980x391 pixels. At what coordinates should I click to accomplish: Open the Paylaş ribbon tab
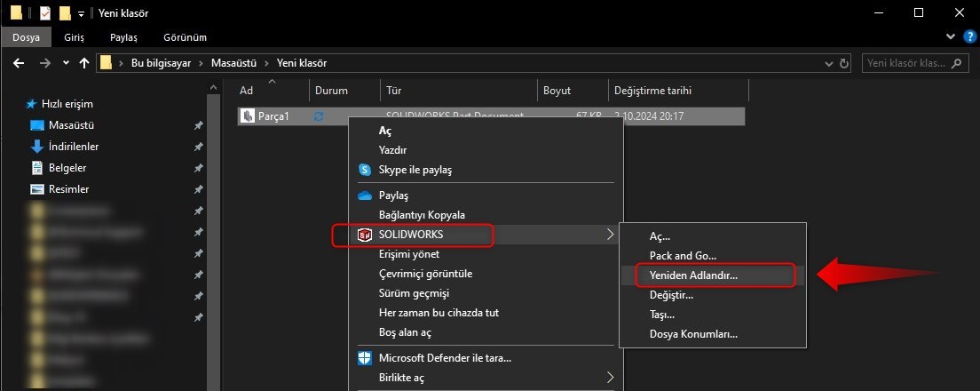[x=123, y=37]
